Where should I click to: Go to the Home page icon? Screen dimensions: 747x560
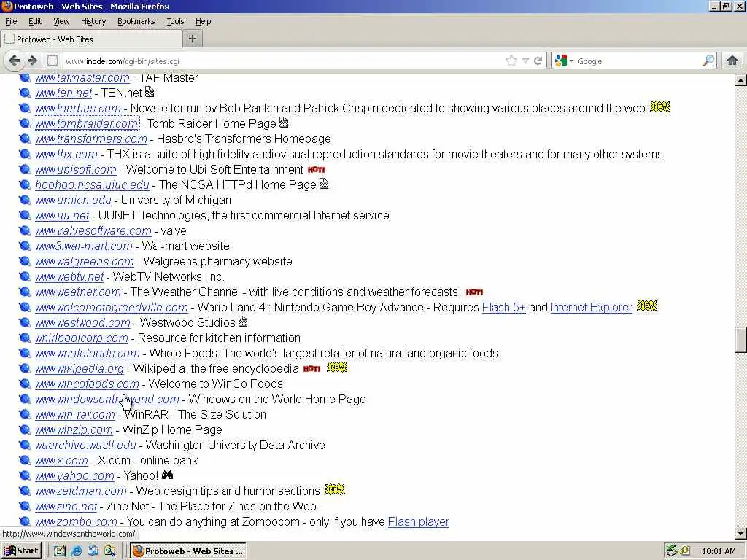click(732, 61)
